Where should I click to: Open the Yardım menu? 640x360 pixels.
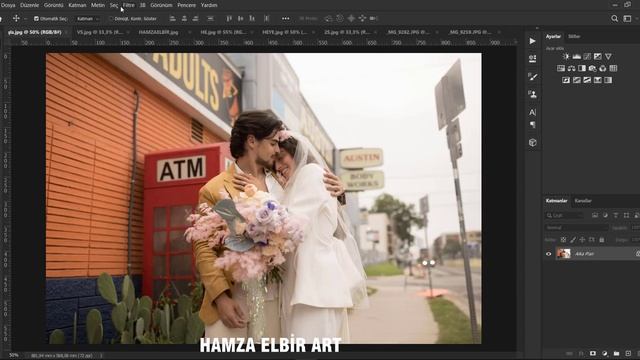[209, 5]
